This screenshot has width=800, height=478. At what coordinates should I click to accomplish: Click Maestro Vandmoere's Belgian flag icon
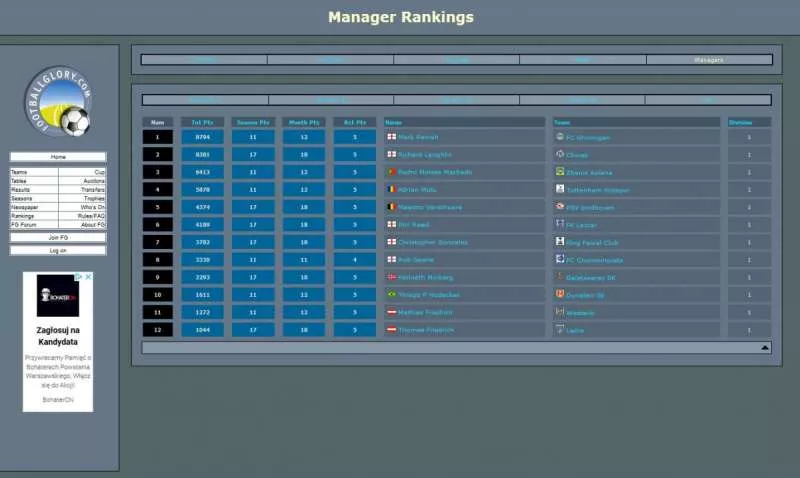(x=391, y=207)
